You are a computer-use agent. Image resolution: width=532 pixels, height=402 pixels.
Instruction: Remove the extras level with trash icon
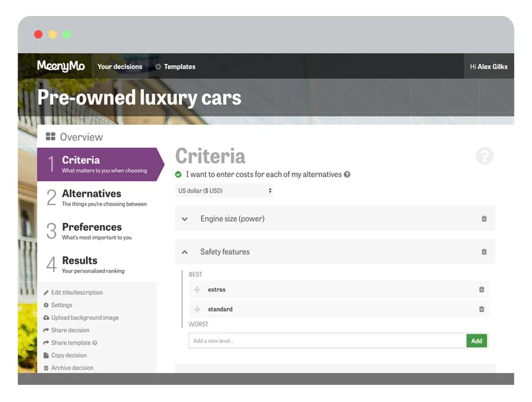coord(481,289)
